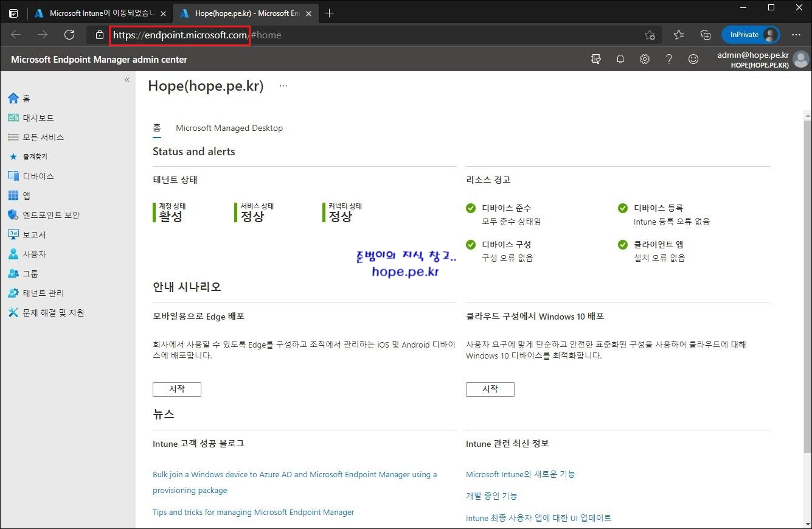Add page to favorites star icon

pos(650,35)
